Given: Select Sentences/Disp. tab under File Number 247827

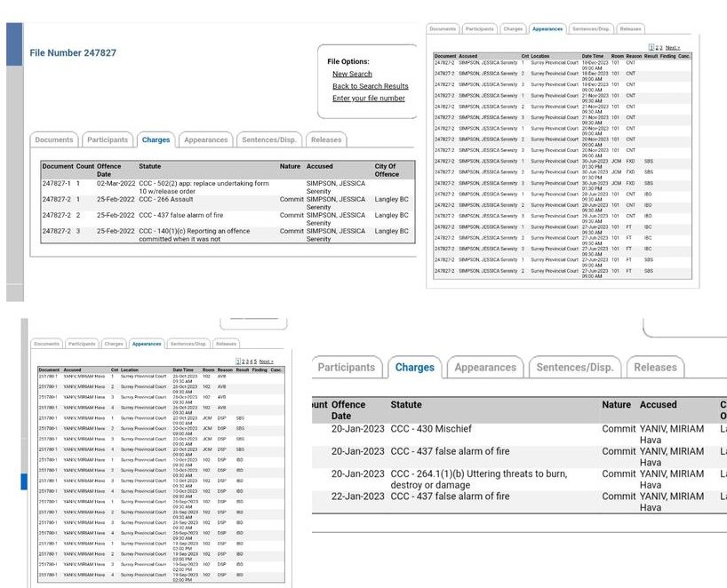Looking at the screenshot, I should coord(268,139).
